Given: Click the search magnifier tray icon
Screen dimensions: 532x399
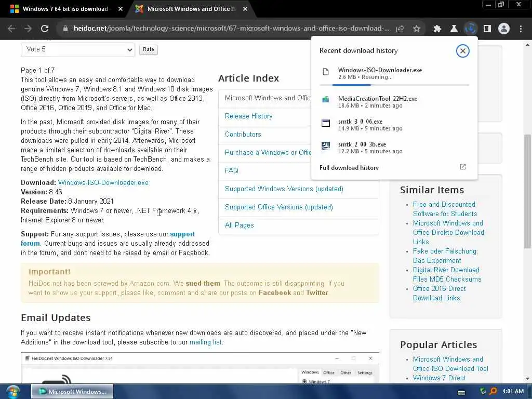Looking at the screenshot, I should point(494,391).
